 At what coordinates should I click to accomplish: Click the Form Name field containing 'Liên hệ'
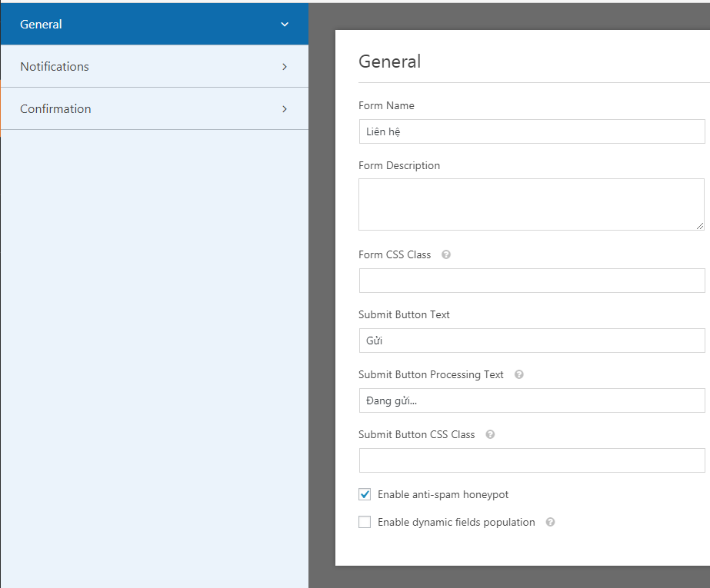pos(531,131)
